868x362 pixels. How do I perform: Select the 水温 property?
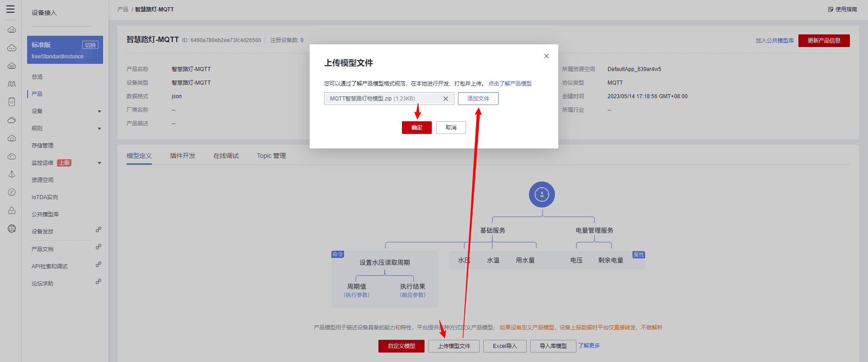click(x=493, y=260)
